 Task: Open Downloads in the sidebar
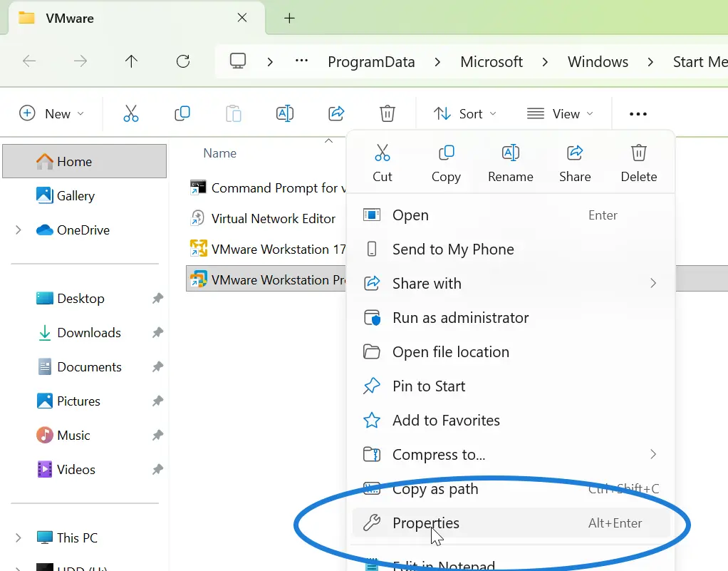[x=89, y=333]
